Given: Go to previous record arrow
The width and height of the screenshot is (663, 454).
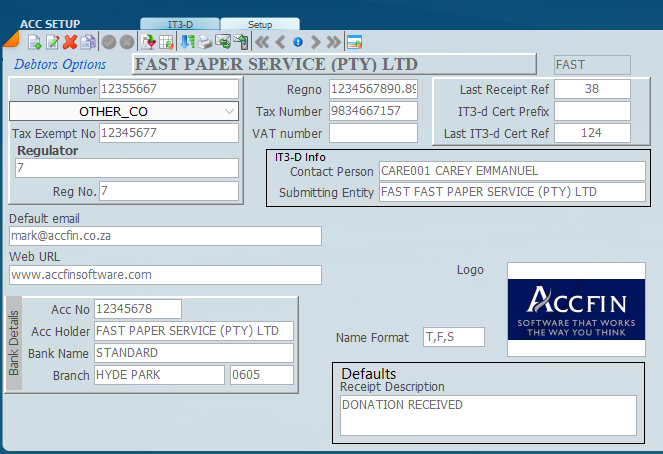Looking at the screenshot, I should [280, 42].
